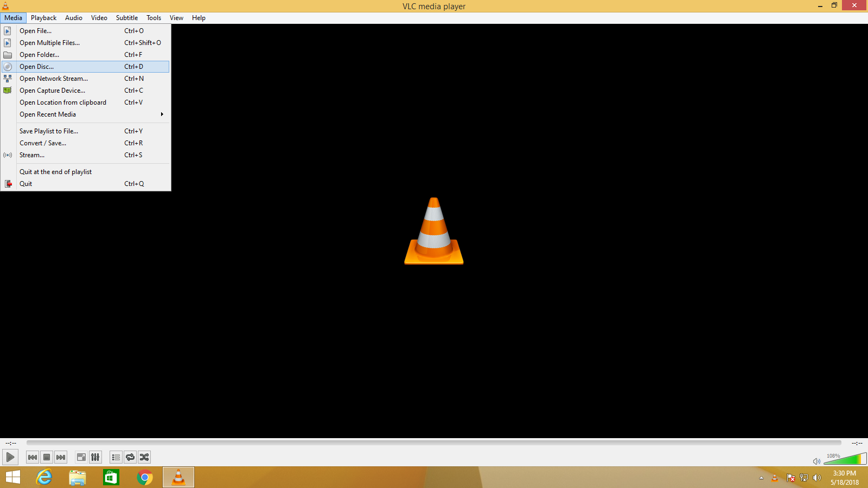Click the taskbar clock 3:30 PM
868x488 pixels.
click(x=845, y=473)
